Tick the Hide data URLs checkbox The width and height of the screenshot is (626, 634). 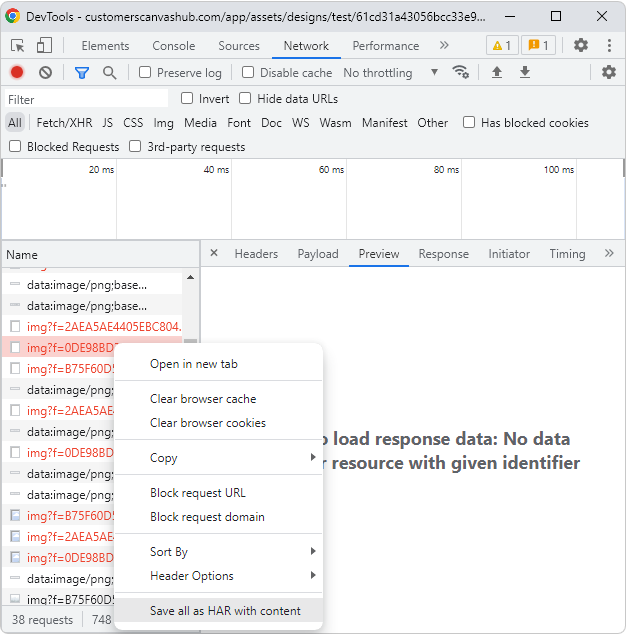point(245,98)
